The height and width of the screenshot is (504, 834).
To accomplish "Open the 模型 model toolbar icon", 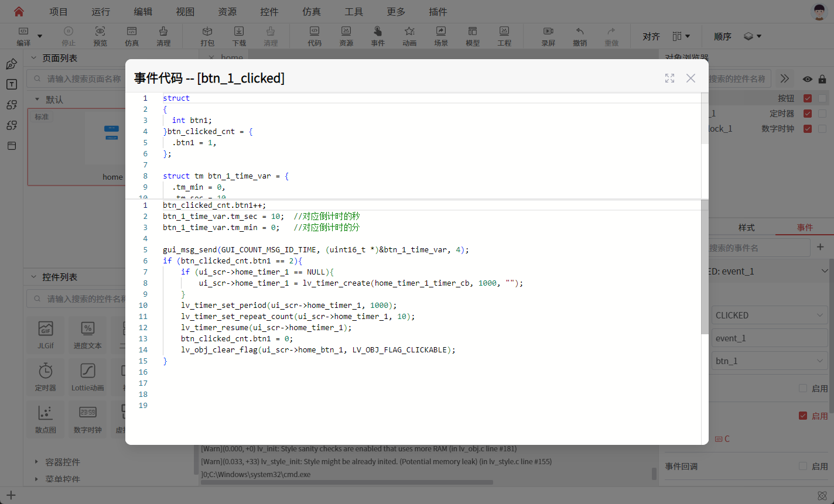I will [473, 36].
